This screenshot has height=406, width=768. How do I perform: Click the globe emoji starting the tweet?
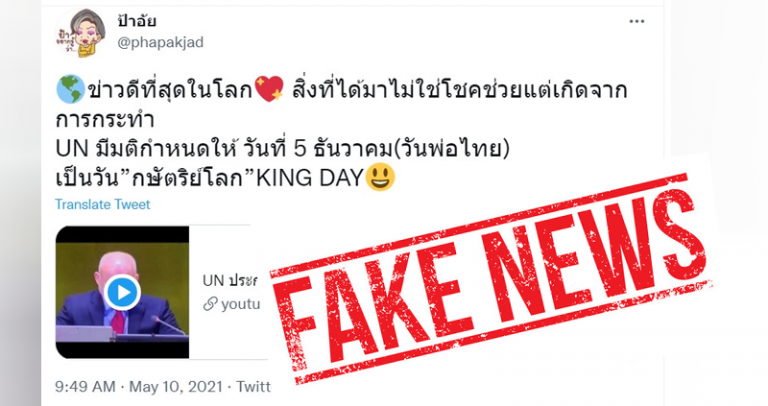click(70, 89)
